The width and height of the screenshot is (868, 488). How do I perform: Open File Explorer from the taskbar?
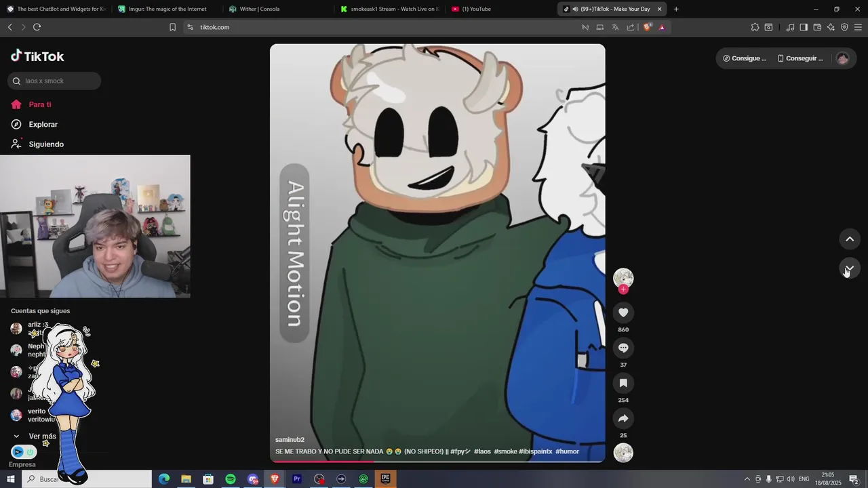[x=186, y=479]
